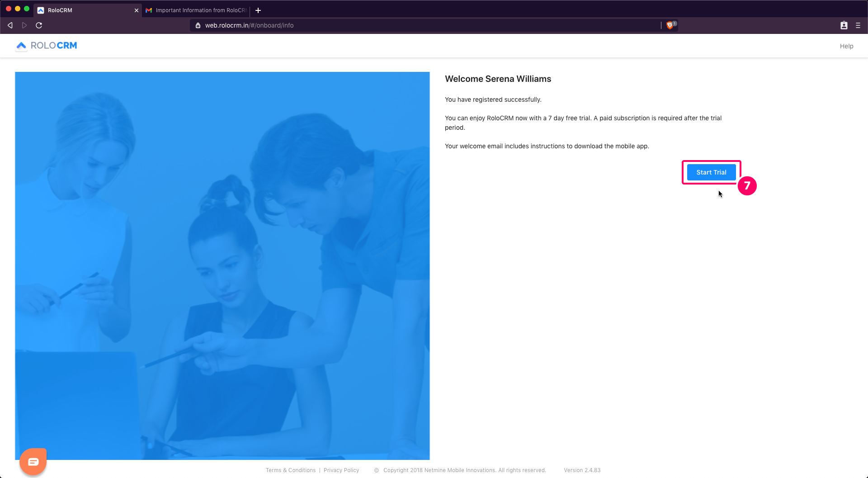Click the red close window button
Screen dimensions: 868x478
tap(9, 9)
